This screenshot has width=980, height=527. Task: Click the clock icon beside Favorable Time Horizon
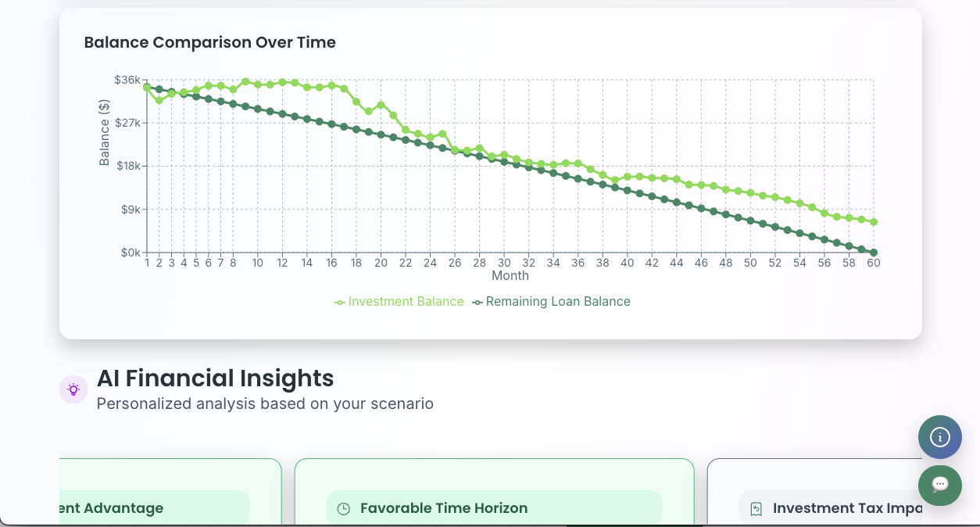343,509
